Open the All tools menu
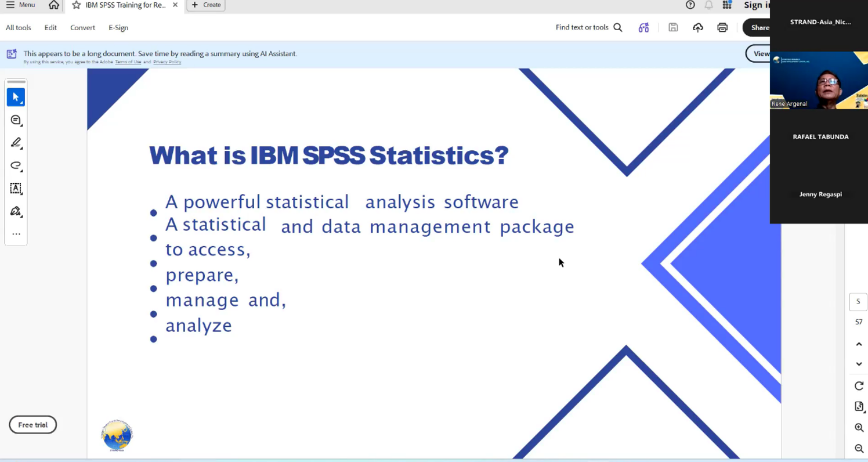The height and width of the screenshot is (462, 868). pyautogui.click(x=19, y=27)
